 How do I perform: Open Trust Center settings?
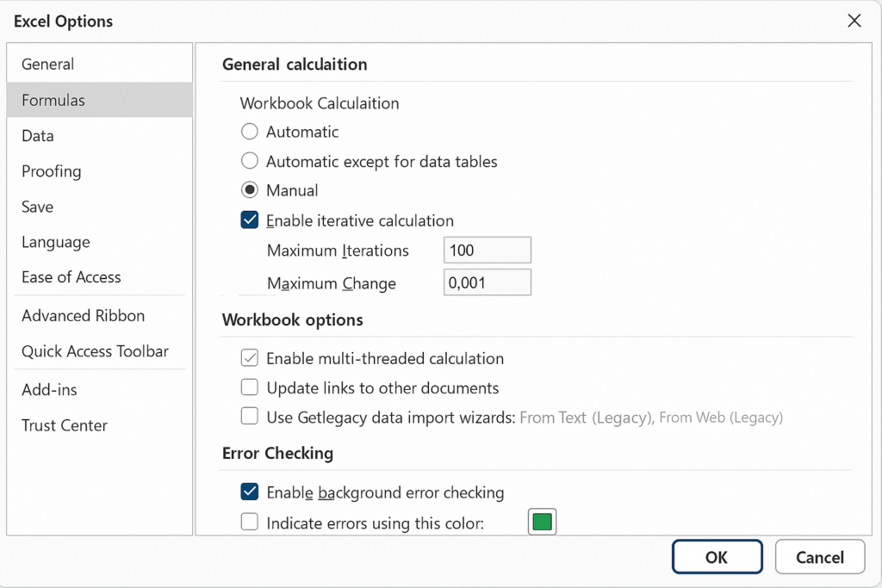65,425
